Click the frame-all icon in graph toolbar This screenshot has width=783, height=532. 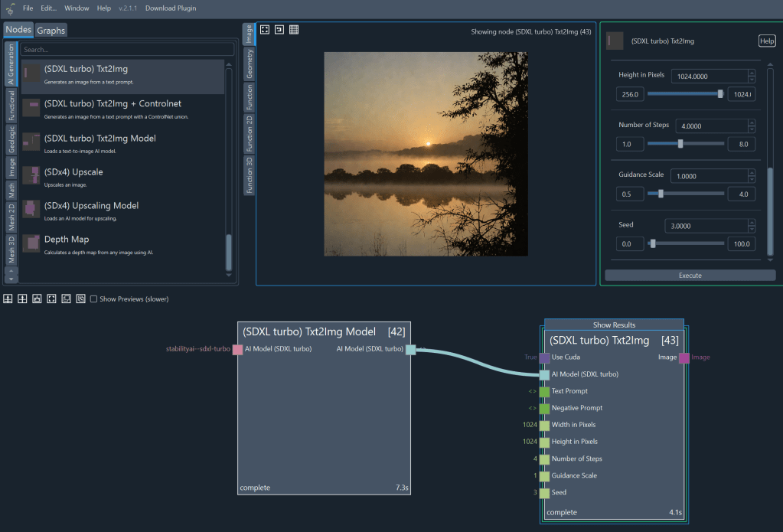51,299
